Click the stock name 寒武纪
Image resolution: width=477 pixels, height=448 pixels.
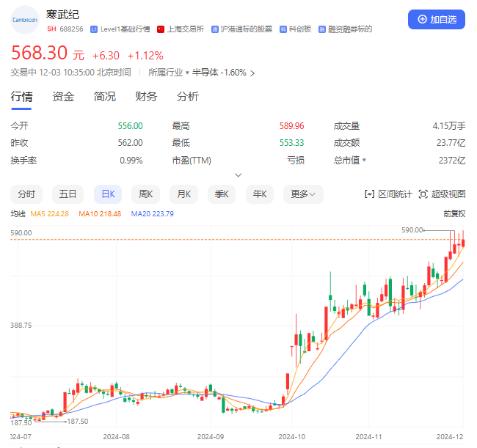(62, 15)
